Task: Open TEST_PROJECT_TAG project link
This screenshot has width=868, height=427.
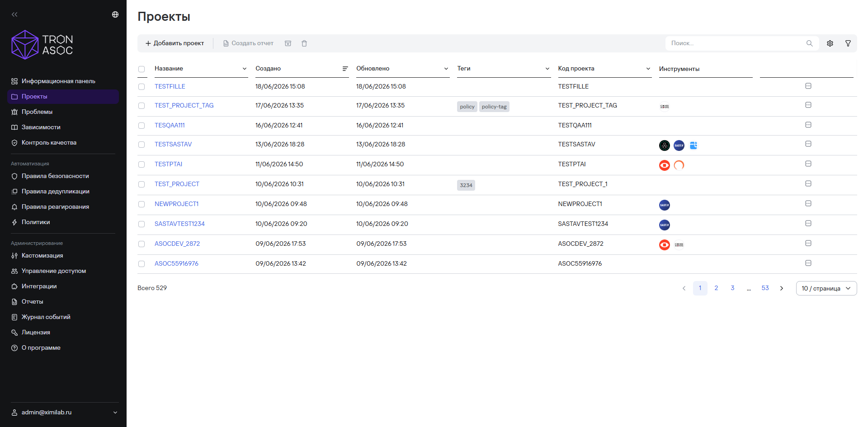Action: point(184,105)
